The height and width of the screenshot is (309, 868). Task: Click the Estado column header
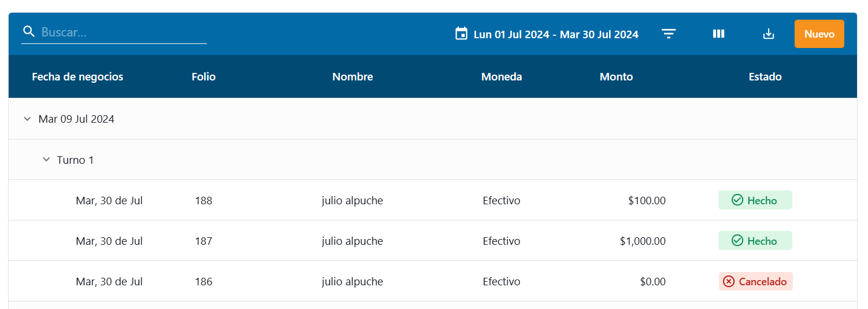click(x=765, y=76)
